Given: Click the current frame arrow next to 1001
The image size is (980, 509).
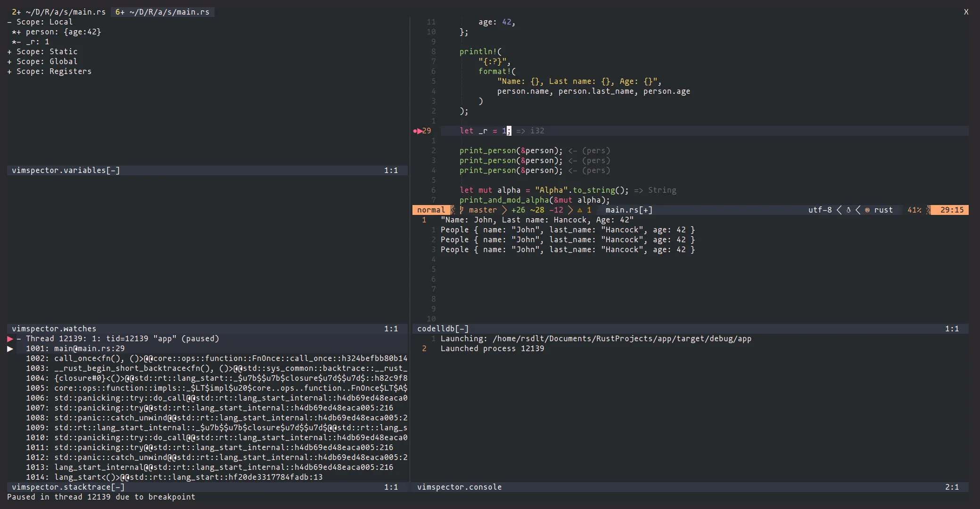Looking at the screenshot, I should click(10, 348).
